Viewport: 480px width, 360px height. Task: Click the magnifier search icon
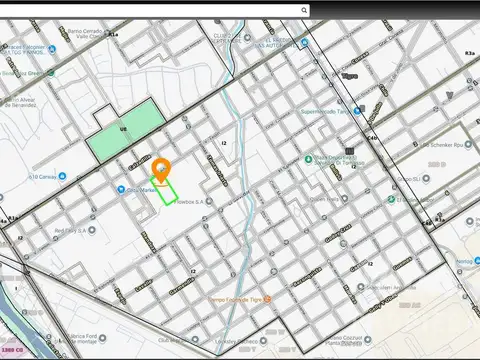coord(304,10)
